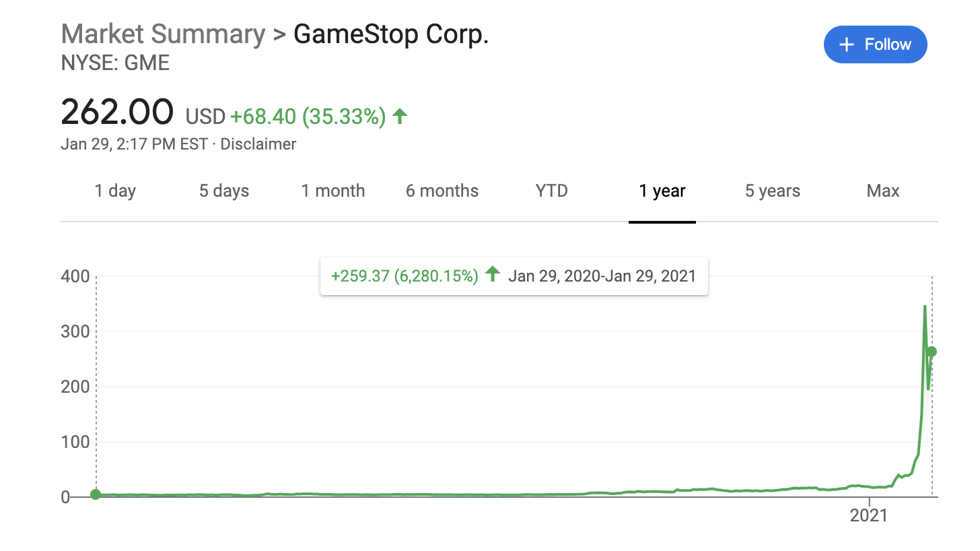Go to the Market Summary breadcrumb
The width and height of the screenshot is (980, 551).
pos(163,34)
